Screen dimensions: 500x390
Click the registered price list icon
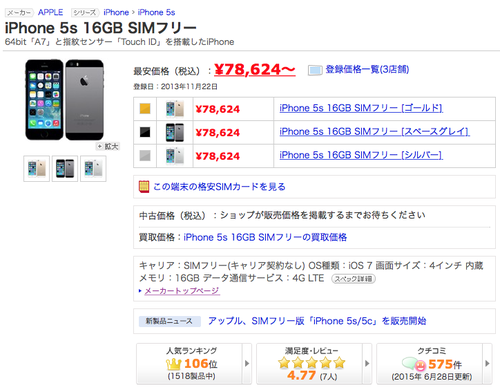pos(315,70)
